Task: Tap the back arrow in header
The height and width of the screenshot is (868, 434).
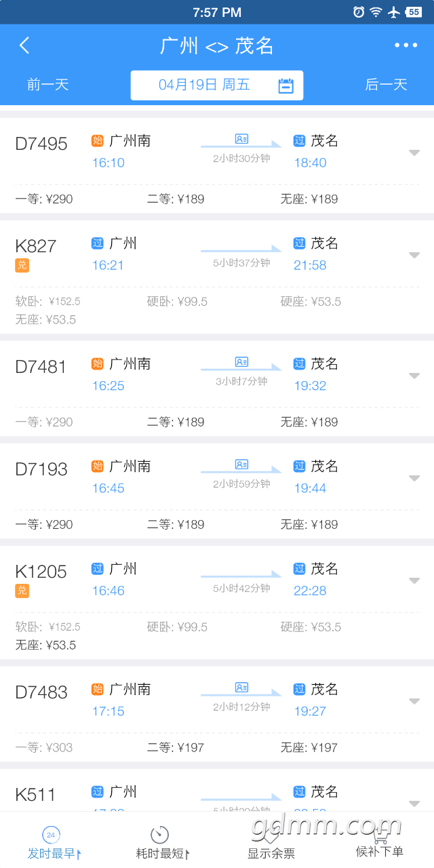Action: (24, 45)
